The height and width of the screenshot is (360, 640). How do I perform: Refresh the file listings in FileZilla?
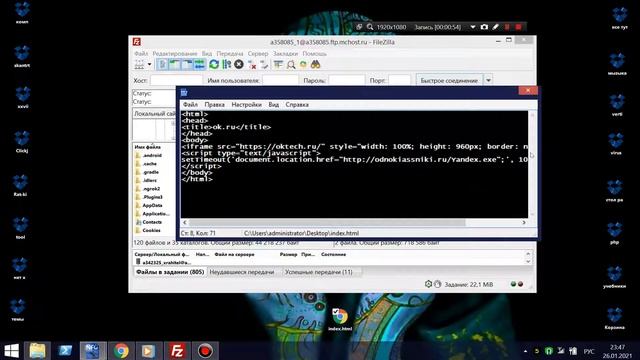coord(214,64)
